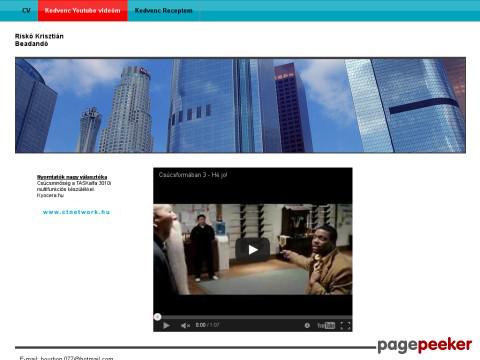Screen dimensions: 480x360
Task: Click the Csúcsformában 3 video title
Action: click(x=193, y=175)
